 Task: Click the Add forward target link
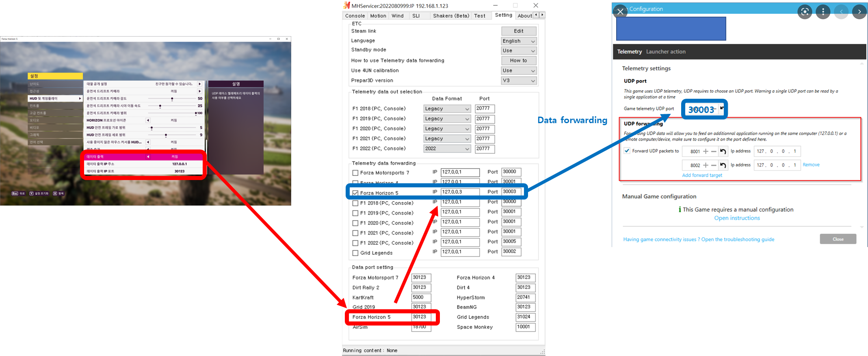tap(702, 175)
